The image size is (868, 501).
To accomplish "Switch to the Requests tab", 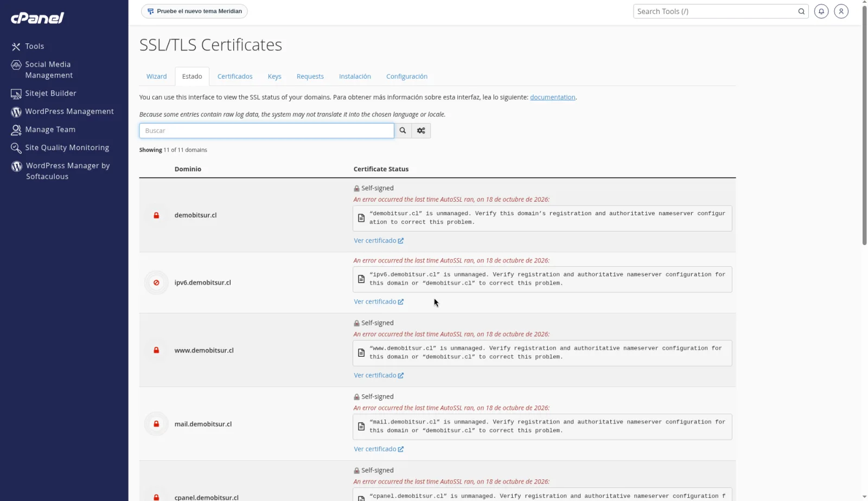I will click(x=310, y=76).
